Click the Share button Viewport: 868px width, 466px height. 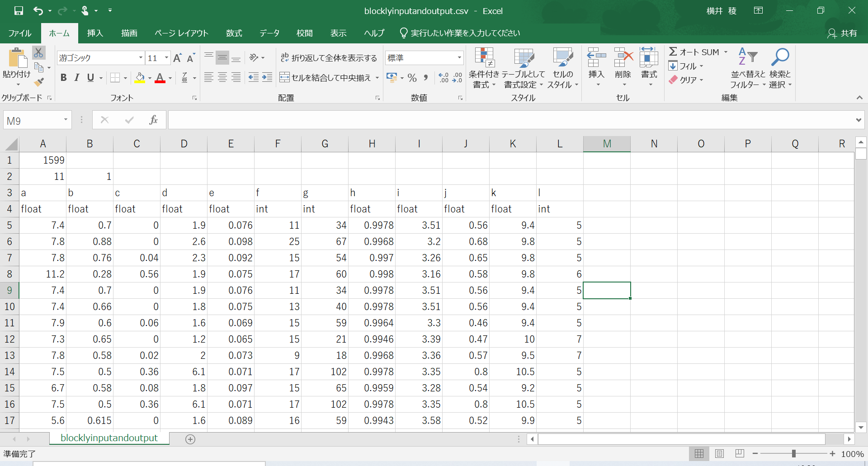[842, 33]
